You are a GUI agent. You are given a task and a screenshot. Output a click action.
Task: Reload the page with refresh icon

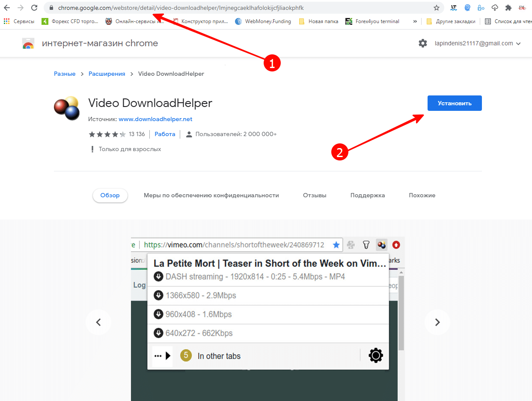pyautogui.click(x=35, y=8)
